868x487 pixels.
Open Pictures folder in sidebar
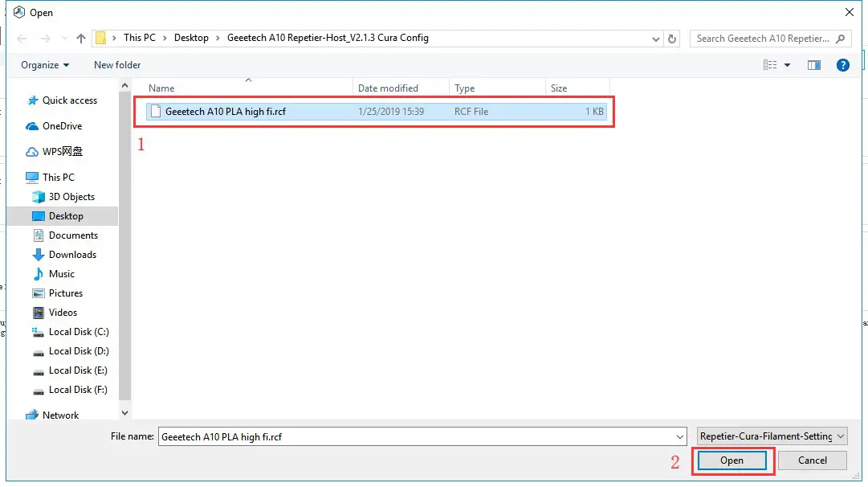point(58,293)
